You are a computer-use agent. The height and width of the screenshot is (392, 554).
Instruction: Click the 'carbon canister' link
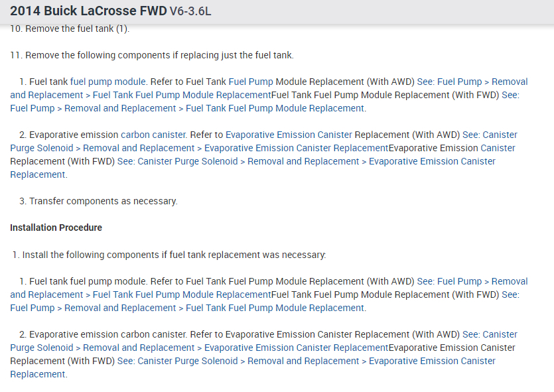(x=153, y=135)
